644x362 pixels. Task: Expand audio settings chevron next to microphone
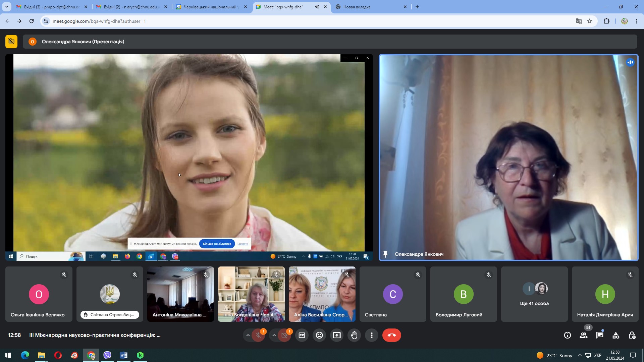click(248, 335)
